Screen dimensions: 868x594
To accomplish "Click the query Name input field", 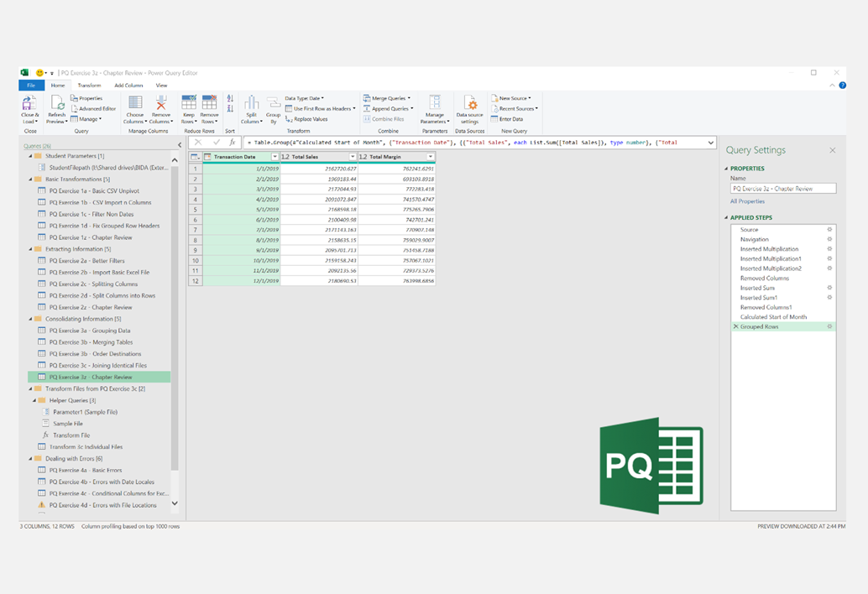I will pos(782,189).
